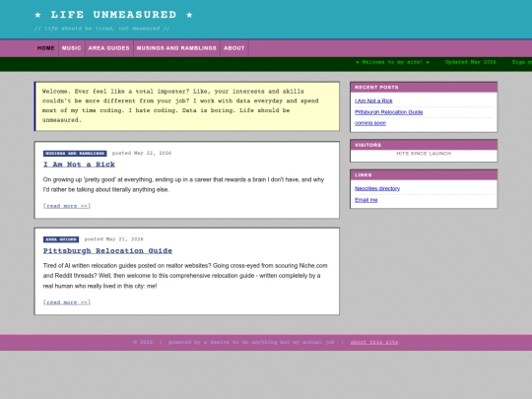Open the About page

(234, 48)
